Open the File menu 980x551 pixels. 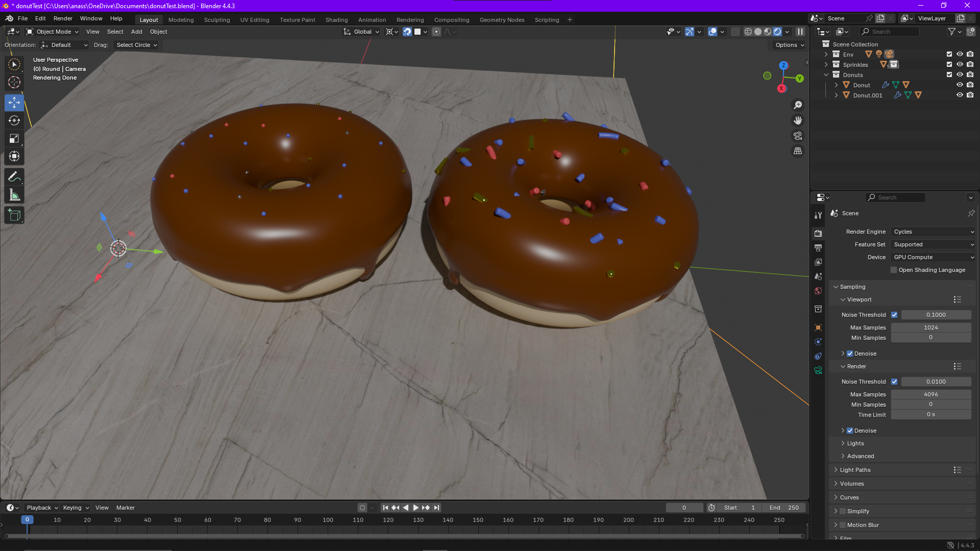pyautogui.click(x=22, y=18)
